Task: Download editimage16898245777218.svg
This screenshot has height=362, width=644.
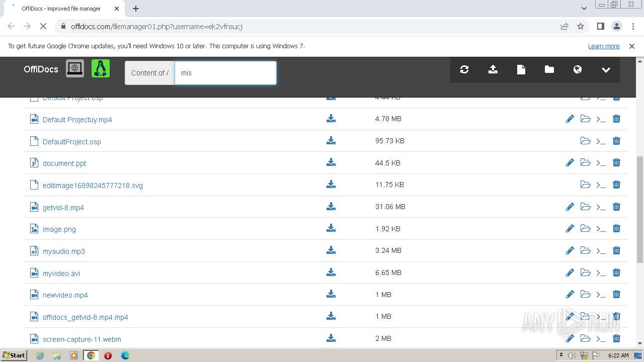Action: click(x=331, y=185)
